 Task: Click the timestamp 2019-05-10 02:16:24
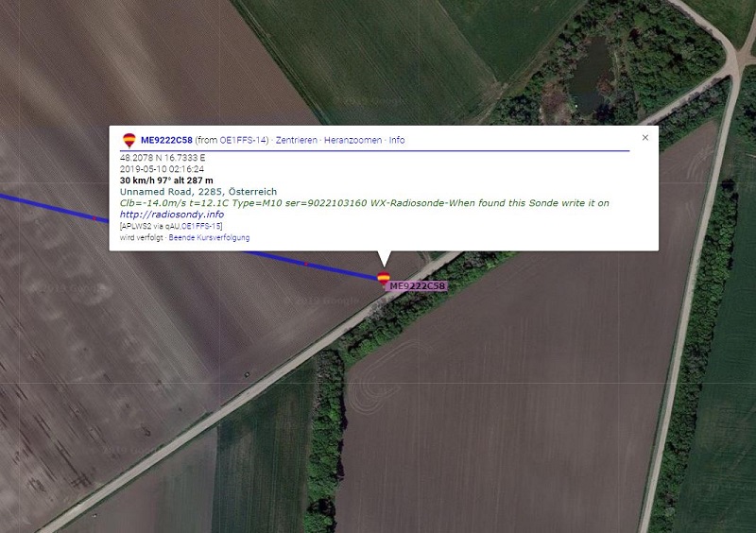pos(162,169)
